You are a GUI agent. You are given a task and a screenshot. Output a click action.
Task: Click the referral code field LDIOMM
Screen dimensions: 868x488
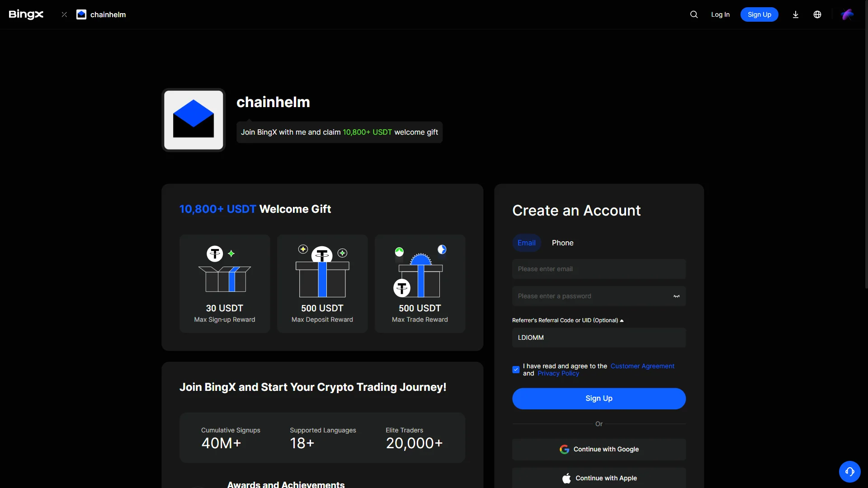click(599, 338)
